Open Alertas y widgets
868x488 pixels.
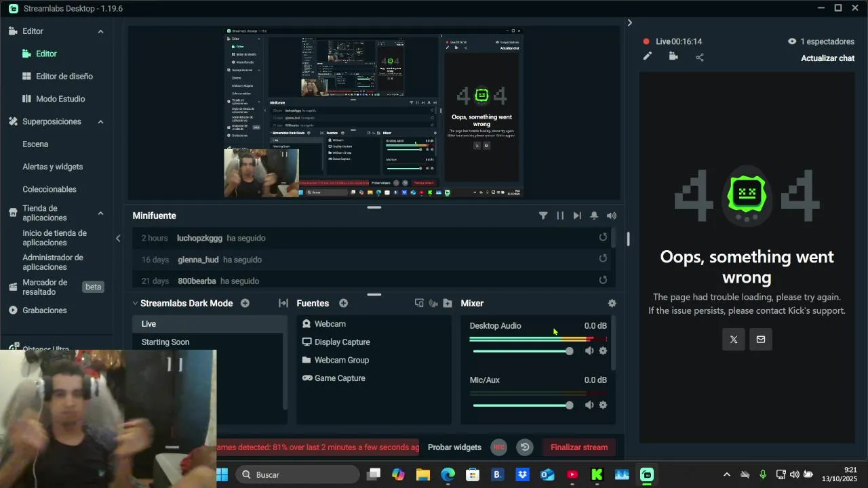pyautogui.click(x=52, y=166)
